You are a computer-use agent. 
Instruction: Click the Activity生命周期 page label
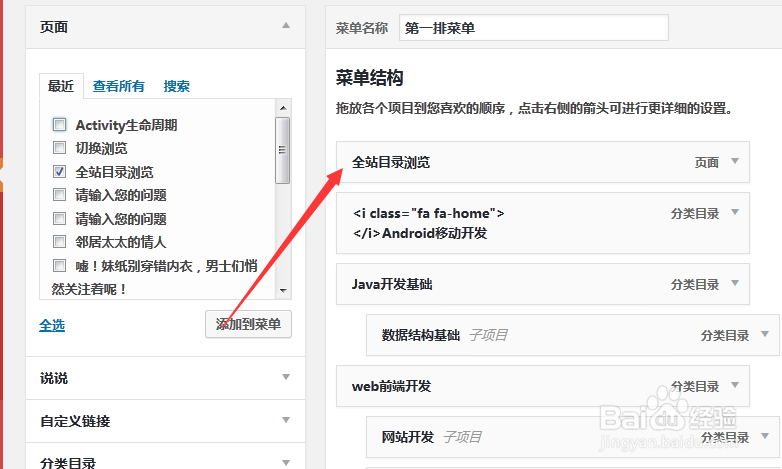[x=126, y=125]
